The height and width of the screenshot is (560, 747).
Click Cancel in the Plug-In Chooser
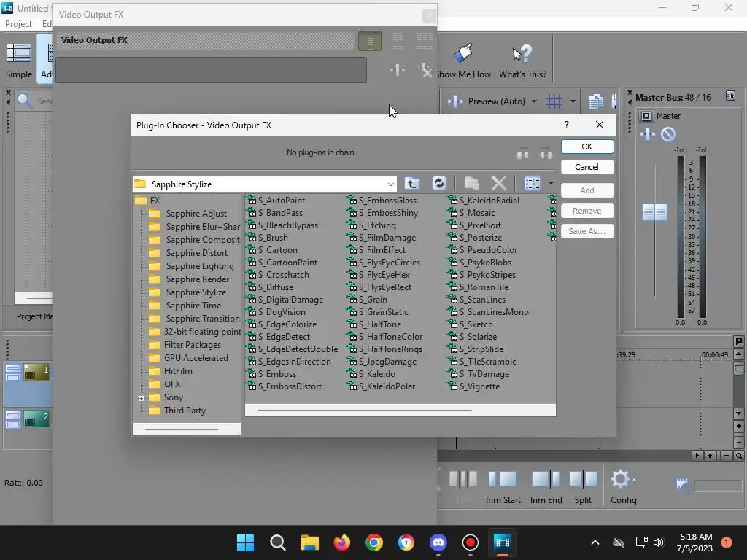[x=587, y=167]
